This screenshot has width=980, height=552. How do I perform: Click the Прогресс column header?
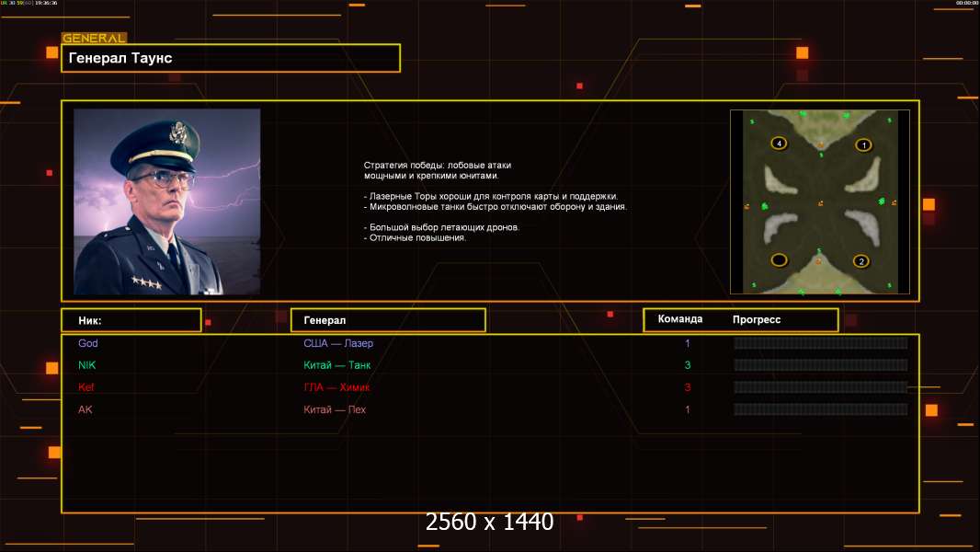757,319
